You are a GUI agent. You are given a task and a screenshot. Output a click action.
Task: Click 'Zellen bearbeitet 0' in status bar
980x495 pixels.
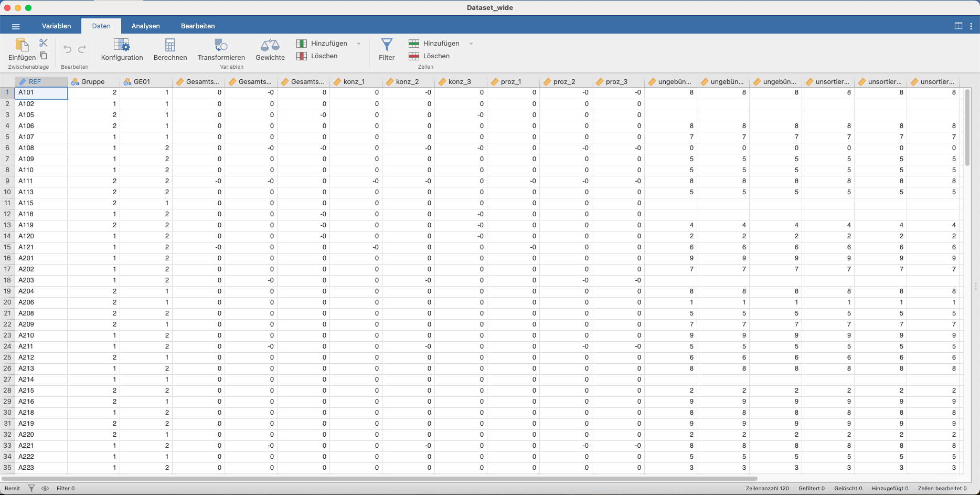(x=942, y=489)
